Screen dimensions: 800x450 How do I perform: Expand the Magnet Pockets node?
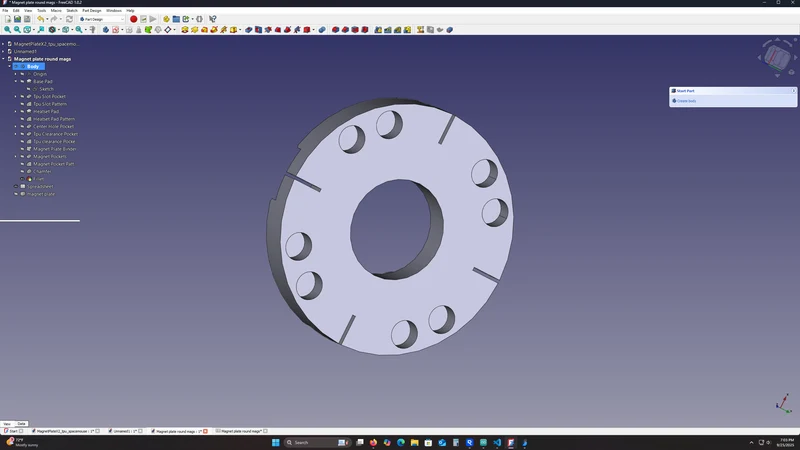[x=16, y=156]
